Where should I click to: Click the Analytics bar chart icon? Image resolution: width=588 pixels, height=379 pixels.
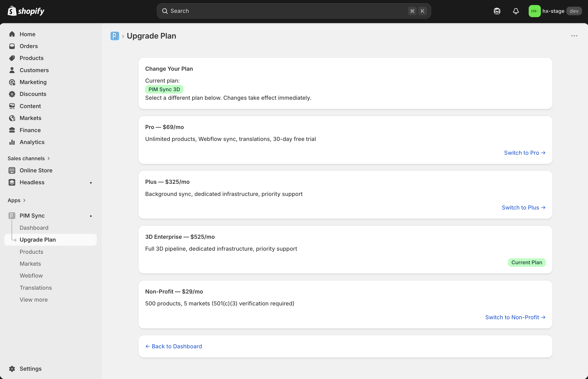click(x=12, y=142)
